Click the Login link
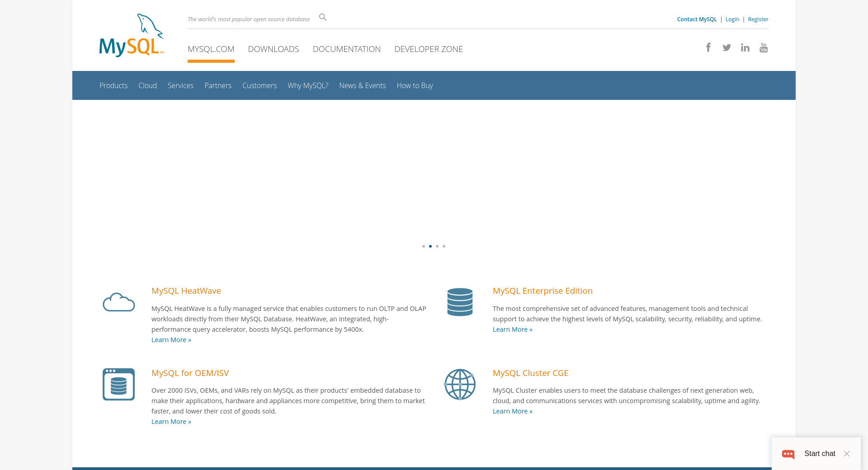 [732, 19]
